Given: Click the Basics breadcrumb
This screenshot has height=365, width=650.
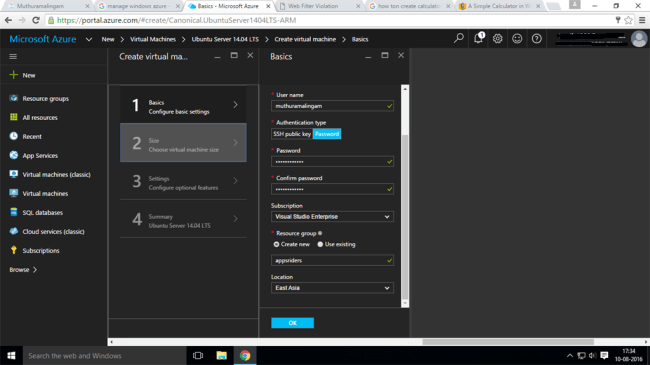Looking at the screenshot, I should 360,39.
